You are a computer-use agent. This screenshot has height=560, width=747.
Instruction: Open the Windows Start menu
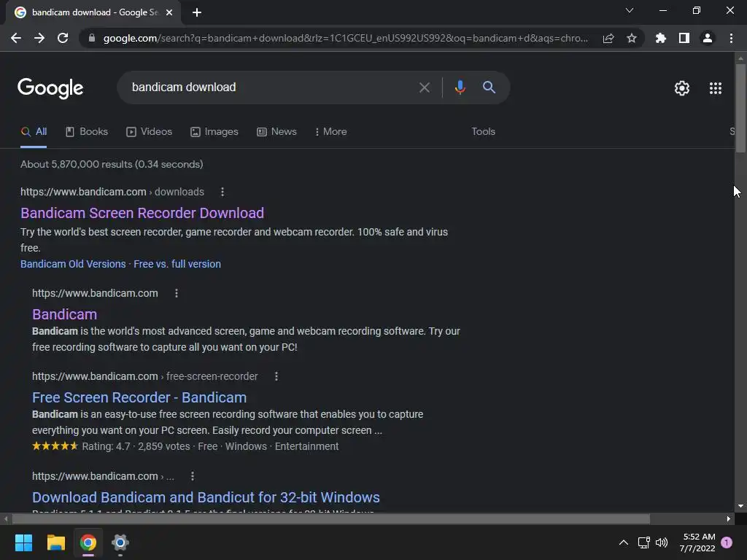(23, 542)
